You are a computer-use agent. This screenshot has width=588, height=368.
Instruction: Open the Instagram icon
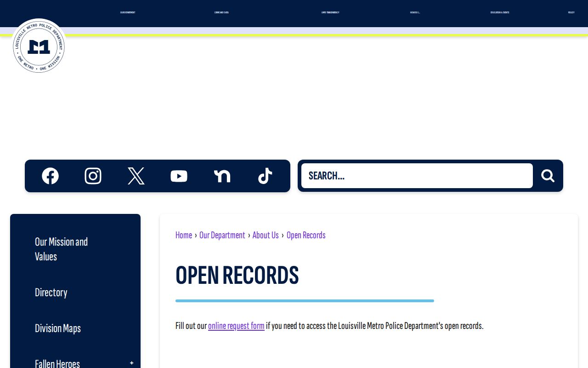pyautogui.click(x=93, y=176)
